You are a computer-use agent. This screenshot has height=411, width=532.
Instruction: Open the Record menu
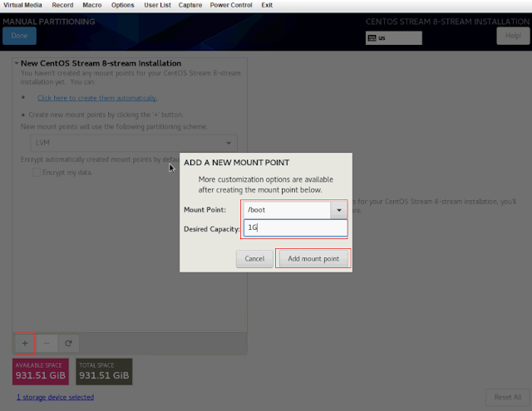pyautogui.click(x=62, y=5)
